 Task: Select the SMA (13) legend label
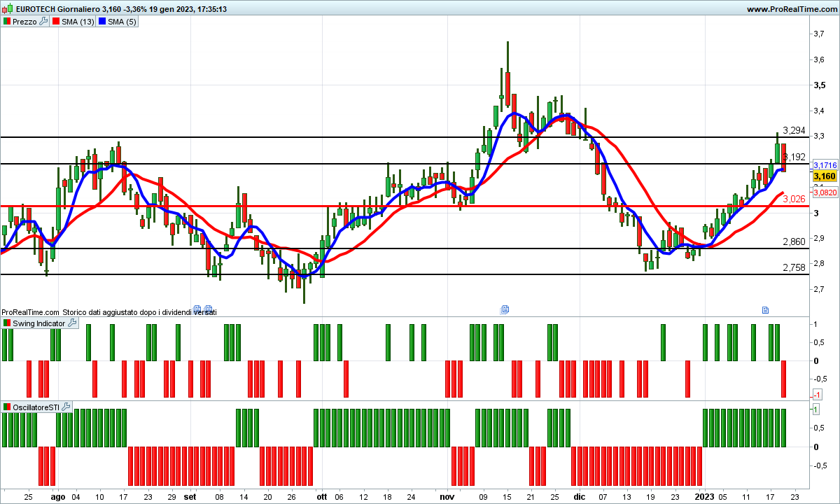78,22
